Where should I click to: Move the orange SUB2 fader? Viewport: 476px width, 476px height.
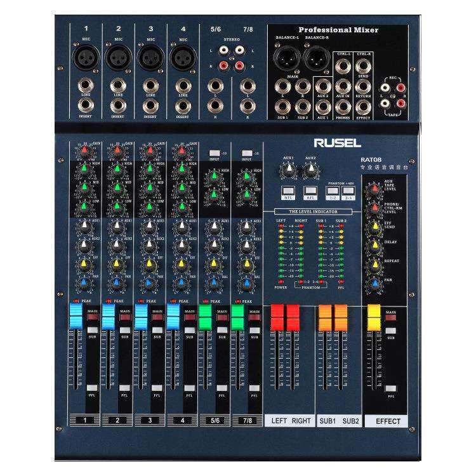(x=341, y=318)
